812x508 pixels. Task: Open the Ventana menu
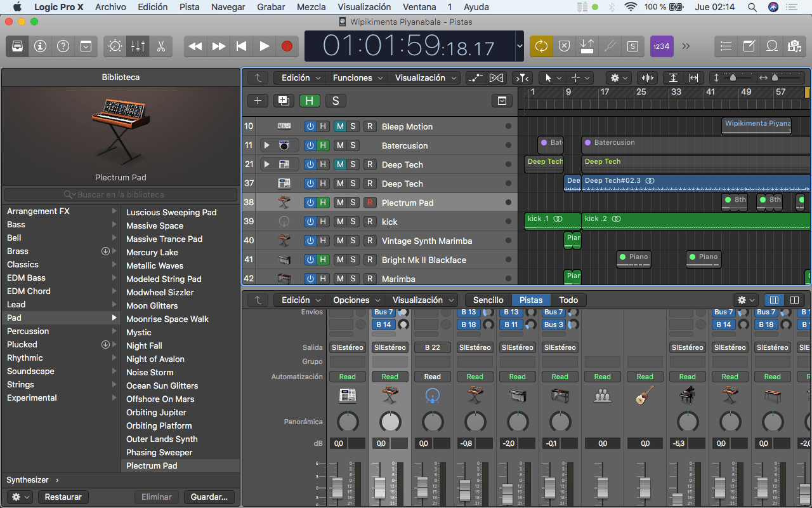tap(419, 7)
